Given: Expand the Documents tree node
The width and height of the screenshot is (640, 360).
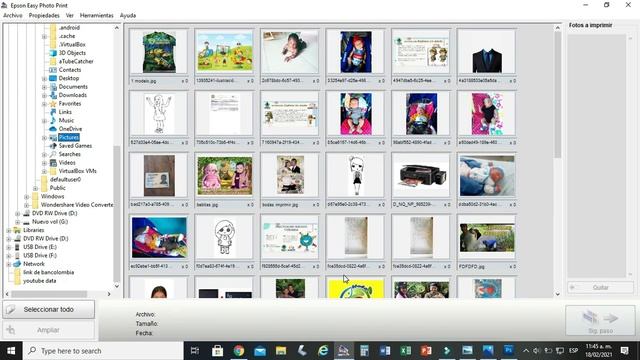Looking at the screenshot, I should tap(44, 87).
